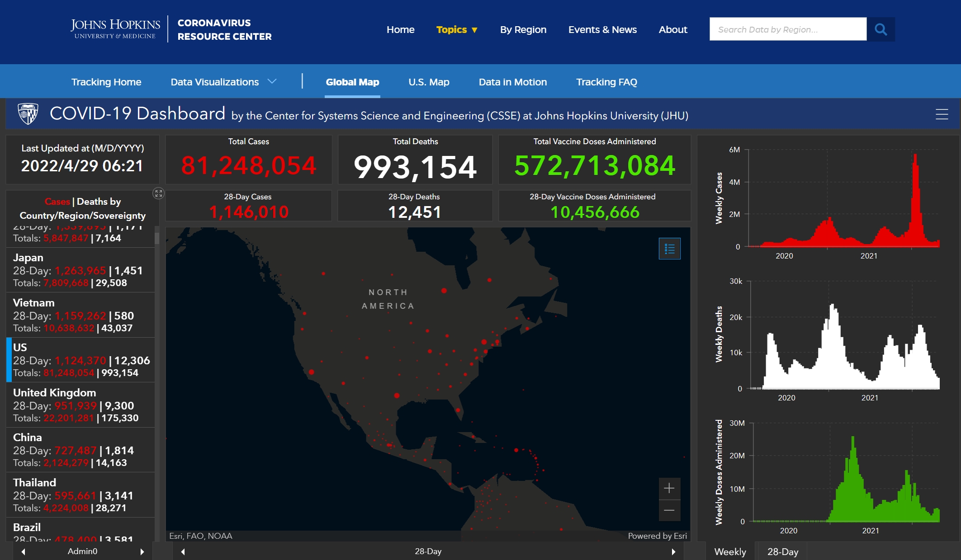The image size is (961, 560).
Task: Expand the country list panel fullscreen icon
Action: click(x=158, y=193)
